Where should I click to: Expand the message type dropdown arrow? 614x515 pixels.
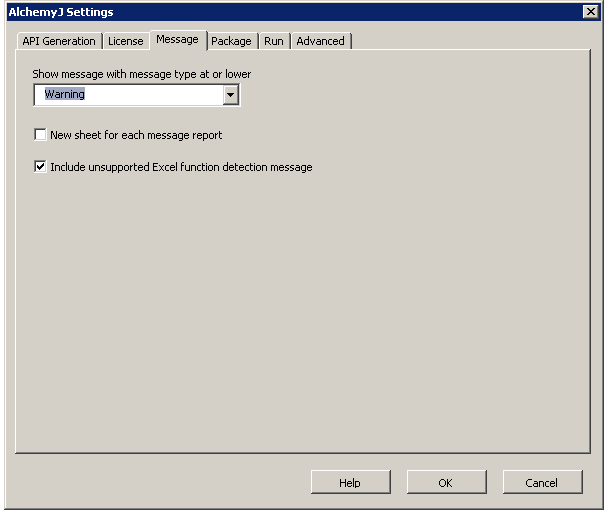[x=231, y=95]
